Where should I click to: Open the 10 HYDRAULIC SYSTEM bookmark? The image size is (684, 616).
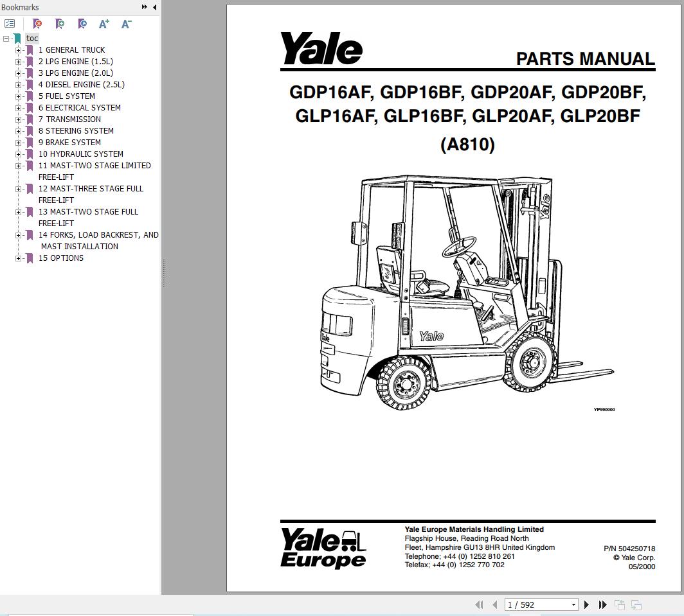(x=81, y=154)
